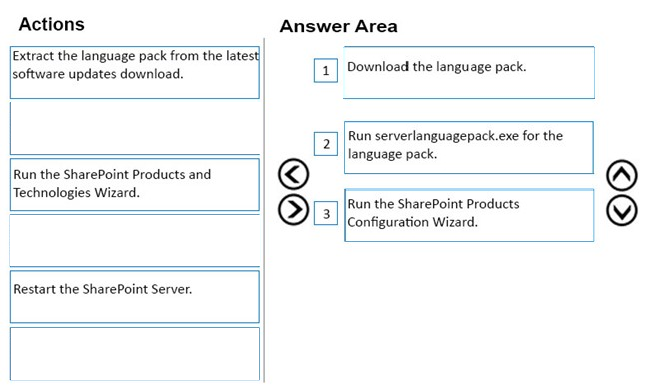Select "Run the SharePoint Products and Technologies Wizard"
The width and height of the screenshot is (646, 390).
pyautogui.click(x=135, y=184)
